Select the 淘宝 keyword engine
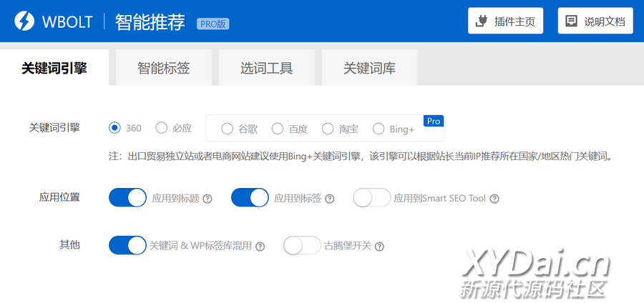Screen dimensions: 644x303 328,129
